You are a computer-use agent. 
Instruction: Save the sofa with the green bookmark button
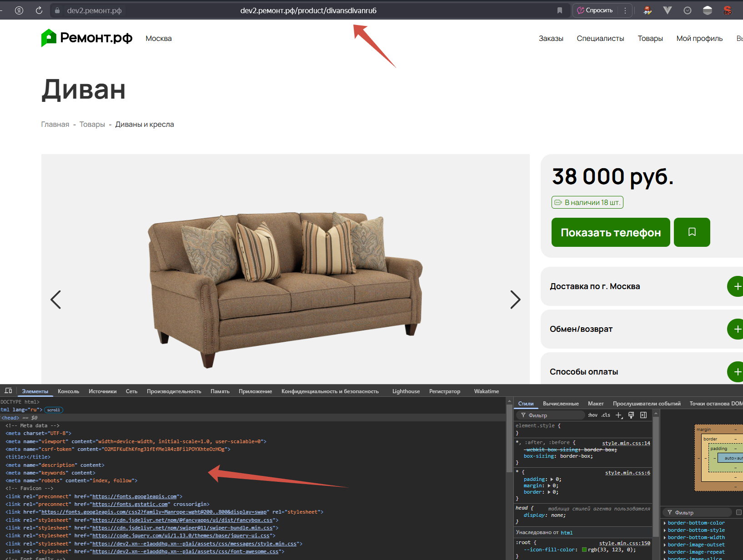pos(692,232)
